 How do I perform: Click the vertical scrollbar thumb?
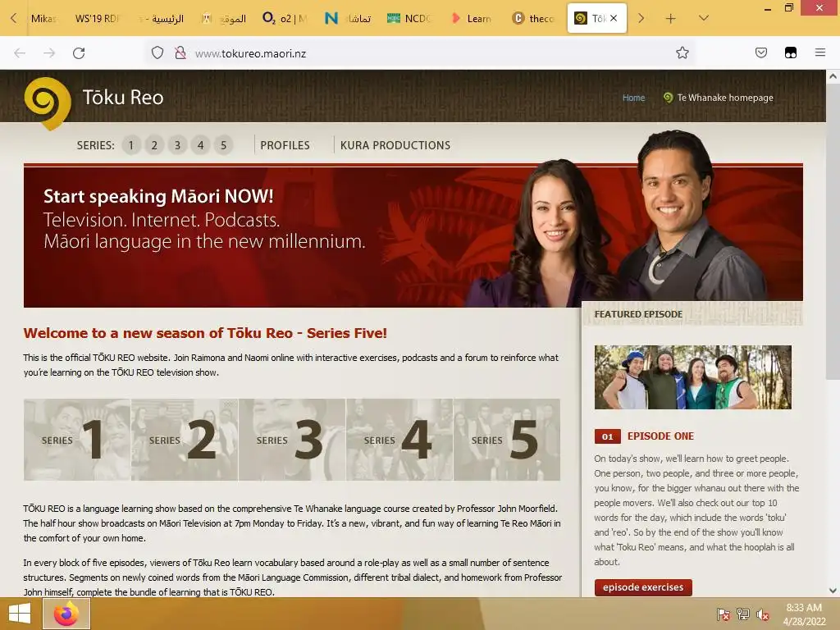pyautogui.click(x=833, y=231)
